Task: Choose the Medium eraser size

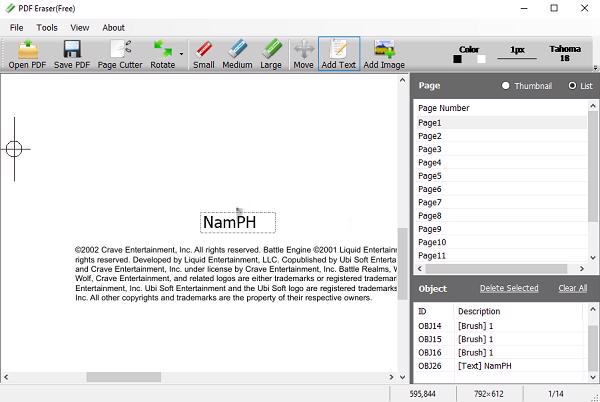Action: [x=237, y=54]
